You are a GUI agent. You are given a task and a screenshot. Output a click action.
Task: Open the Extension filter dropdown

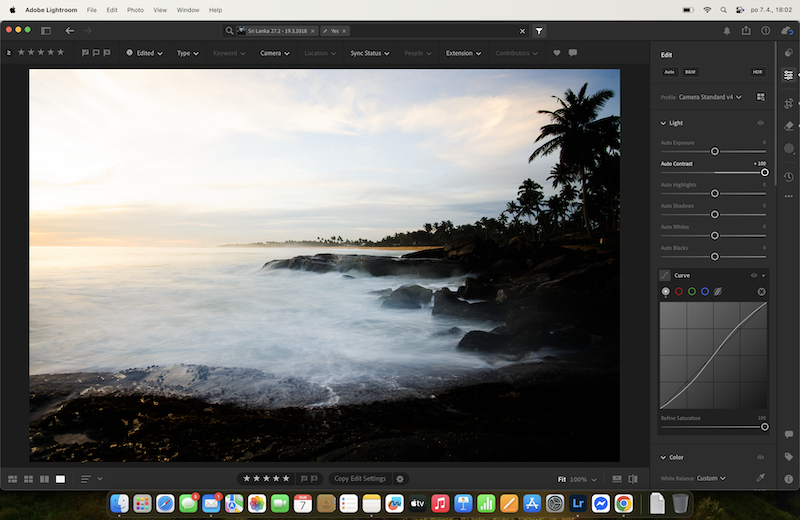coord(463,53)
